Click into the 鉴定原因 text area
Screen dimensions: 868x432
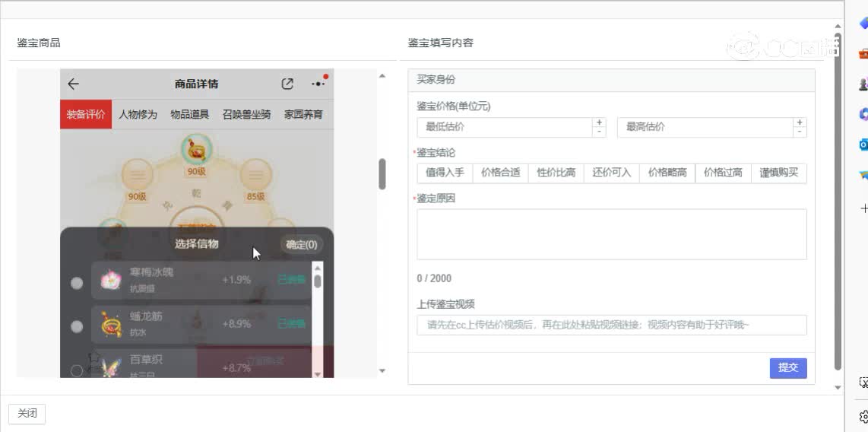coord(612,234)
